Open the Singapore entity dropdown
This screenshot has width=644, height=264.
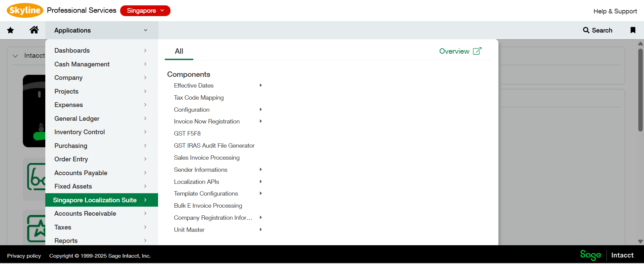pyautogui.click(x=145, y=11)
